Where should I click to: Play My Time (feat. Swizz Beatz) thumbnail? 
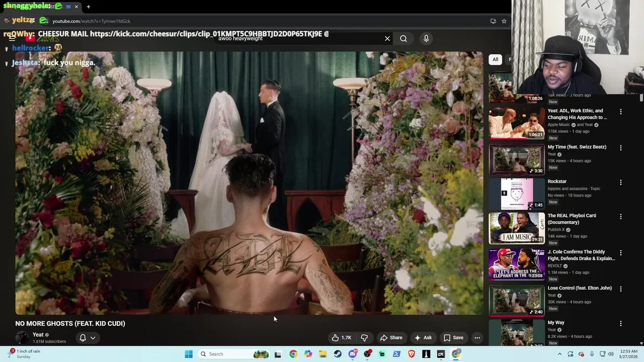[x=517, y=159]
